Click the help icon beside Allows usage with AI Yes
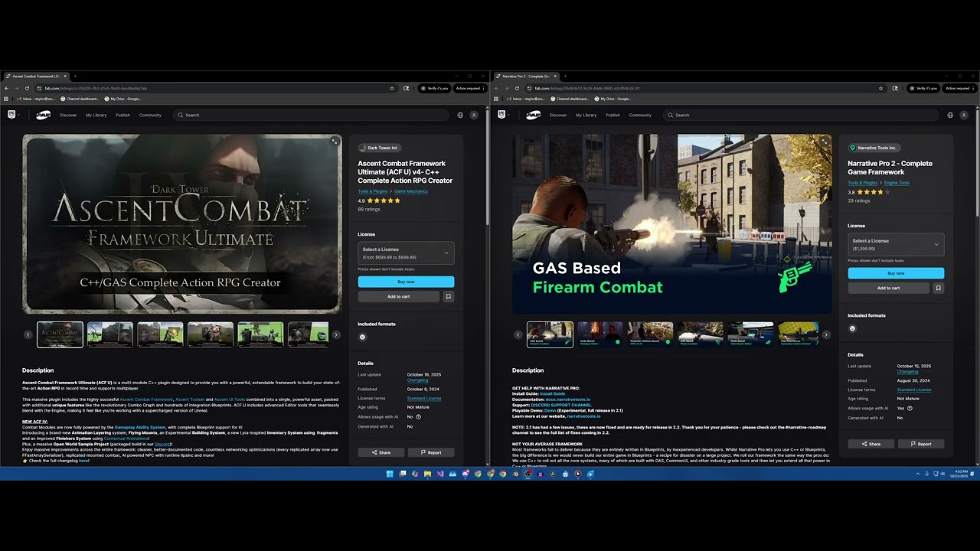980x551 pixels. (x=910, y=409)
